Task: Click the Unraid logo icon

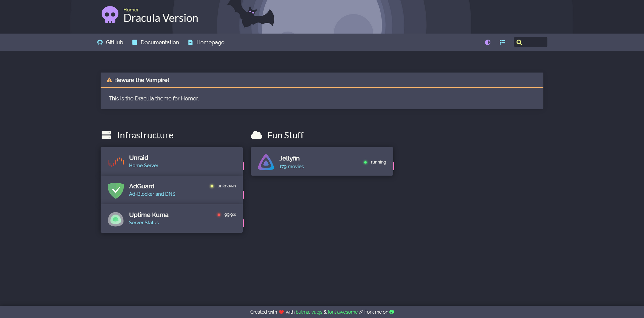Action: pyautogui.click(x=116, y=162)
